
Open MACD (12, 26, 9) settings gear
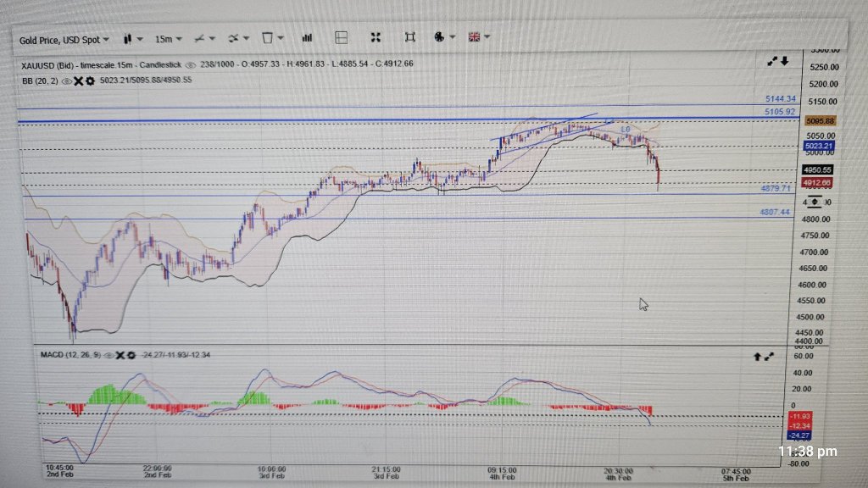pos(131,355)
